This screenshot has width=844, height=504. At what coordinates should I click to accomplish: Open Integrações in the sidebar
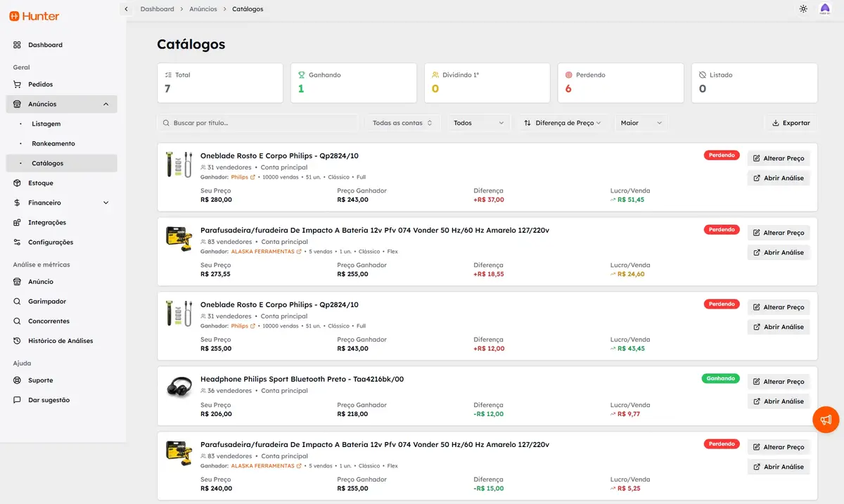pos(61,222)
